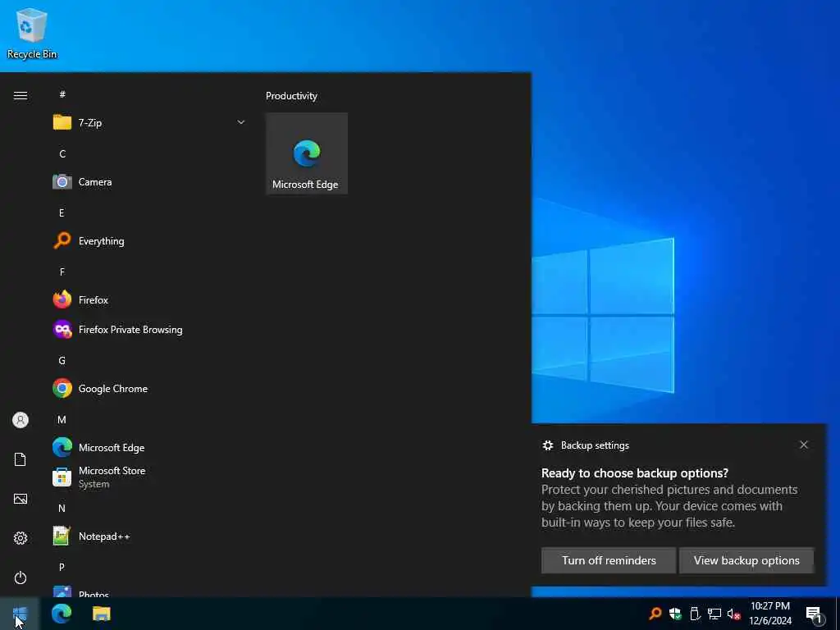Image resolution: width=840 pixels, height=630 pixels.
Task: Click View backup options button
Action: (746, 560)
